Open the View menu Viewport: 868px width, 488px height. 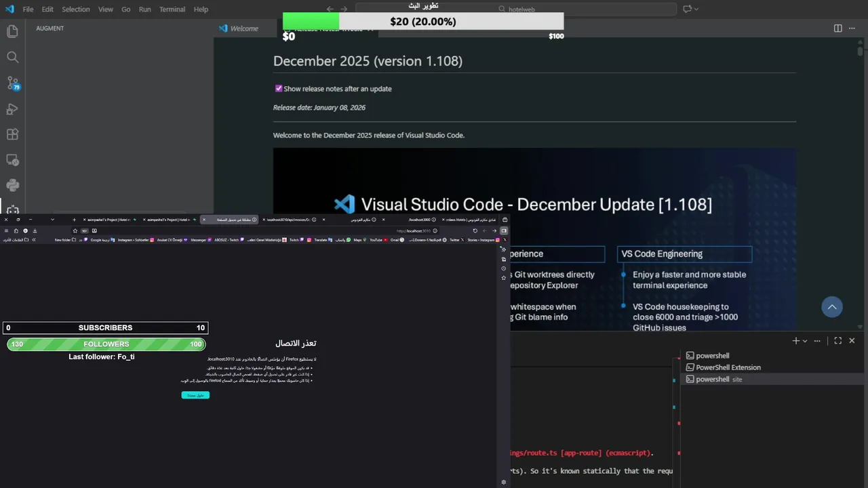[105, 9]
